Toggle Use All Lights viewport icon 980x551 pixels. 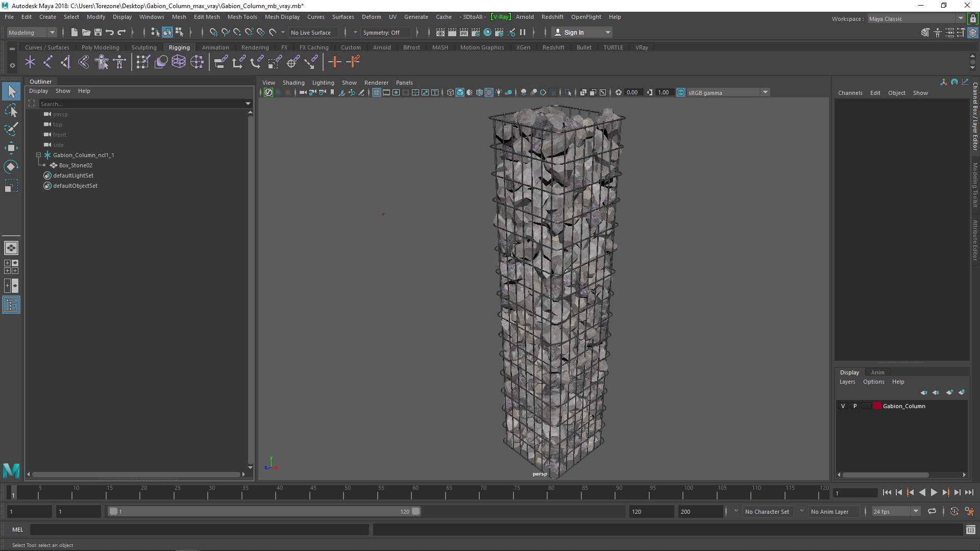pos(499,92)
